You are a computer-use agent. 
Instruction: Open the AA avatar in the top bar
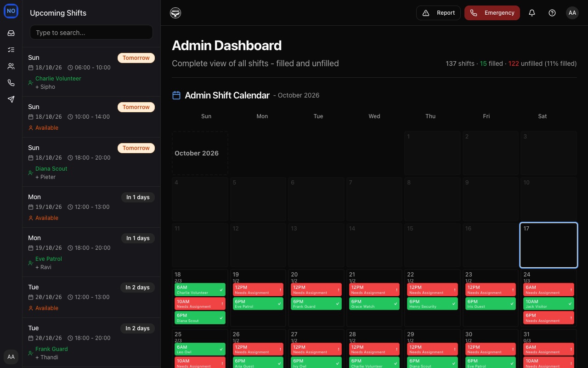[x=572, y=13]
